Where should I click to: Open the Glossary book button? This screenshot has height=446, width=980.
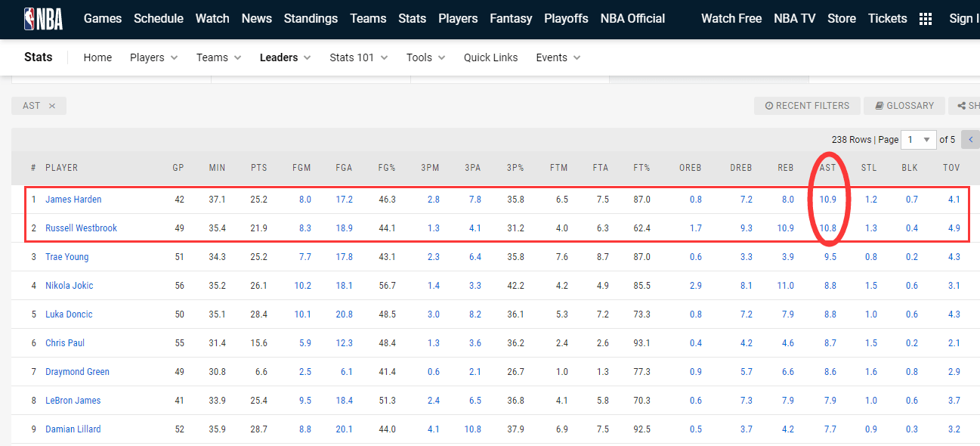point(904,106)
